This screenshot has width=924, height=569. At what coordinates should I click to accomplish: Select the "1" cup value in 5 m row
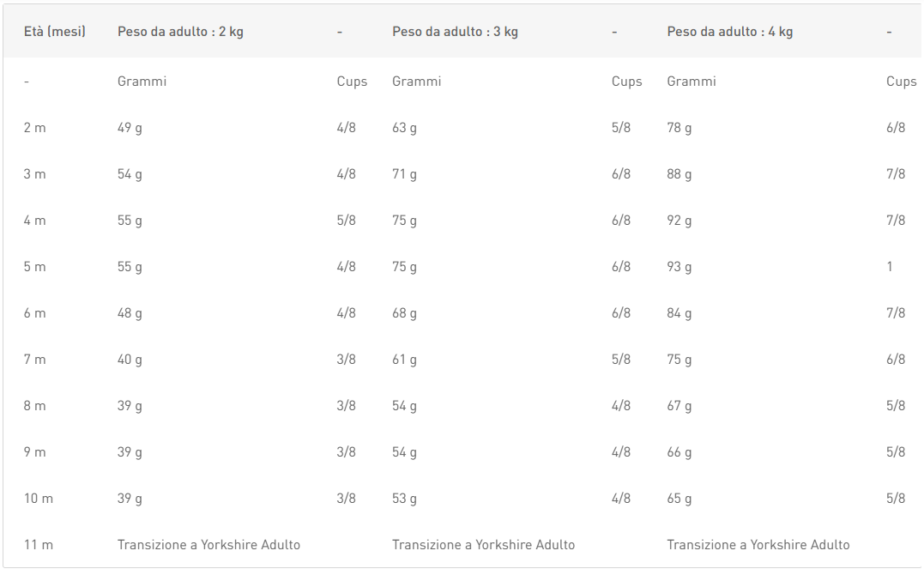point(890,267)
